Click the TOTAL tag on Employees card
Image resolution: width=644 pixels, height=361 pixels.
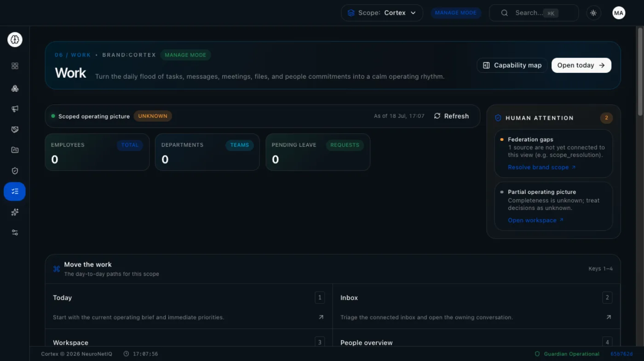[x=130, y=145]
